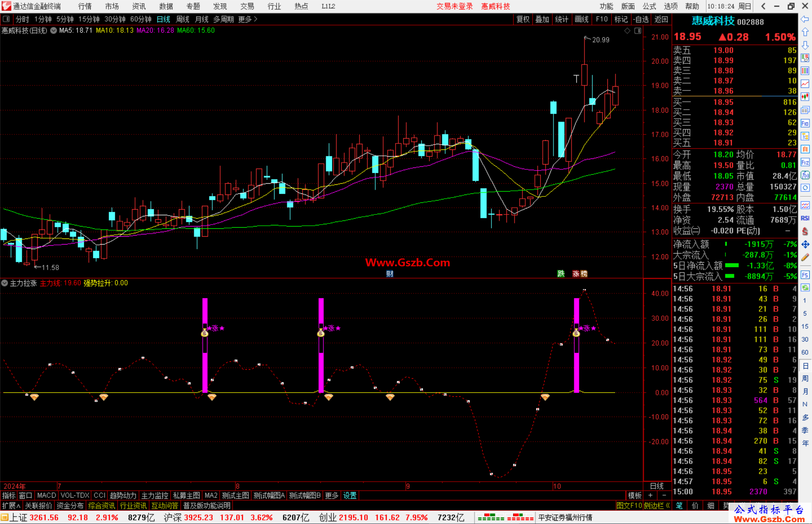Screen dimensions: 812x524
Task: Open the 模板 template menu
Action: pos(635,495)
